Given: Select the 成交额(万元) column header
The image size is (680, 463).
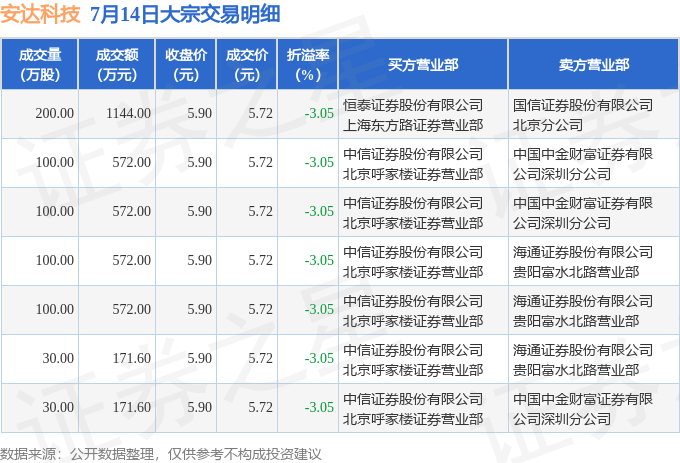Looking at the screenshot, I should pos(117,65).
